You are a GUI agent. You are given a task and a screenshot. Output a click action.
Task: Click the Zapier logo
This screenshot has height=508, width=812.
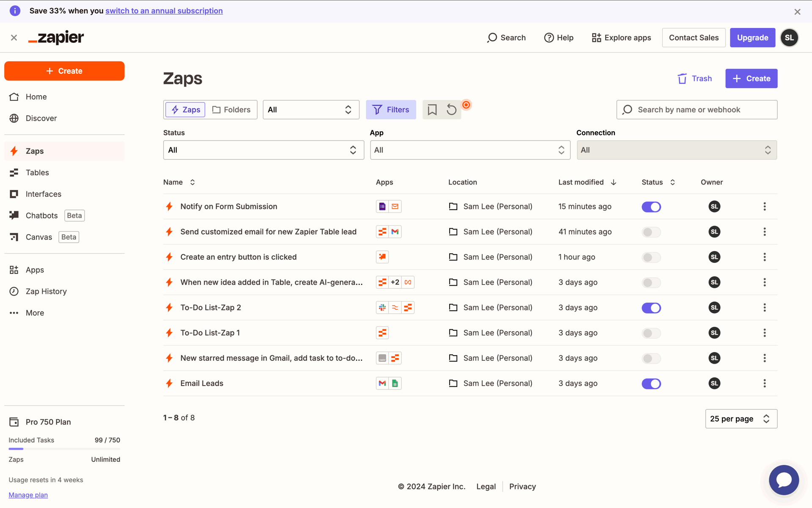point(56,38)
